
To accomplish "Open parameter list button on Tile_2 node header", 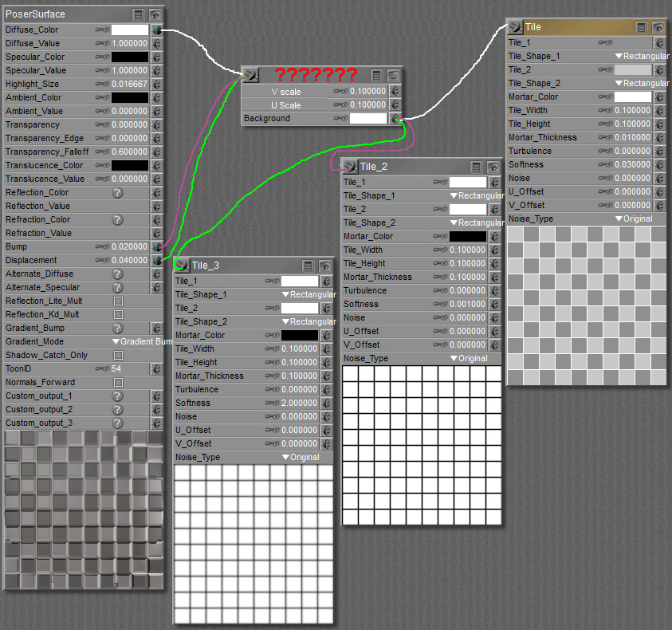I will (x=476, y=167).
